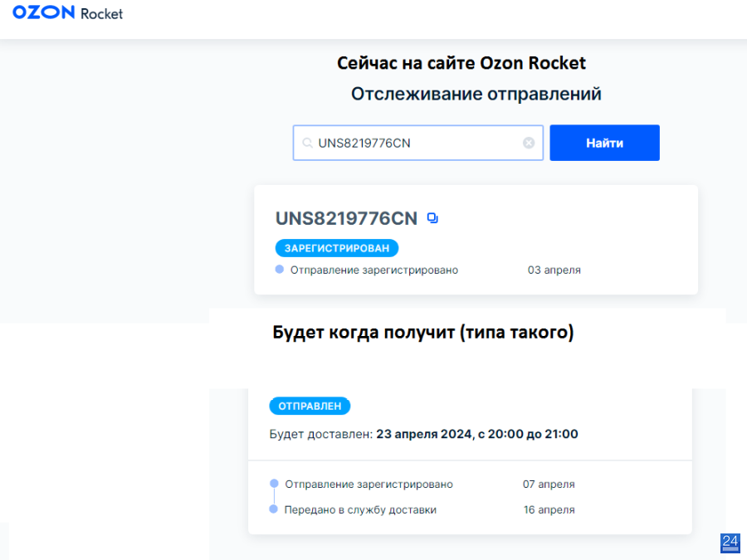Screen dimensions: 747x560
Task: Click the ОТПРАВЛЕН status badge
Action: (310, 407)
